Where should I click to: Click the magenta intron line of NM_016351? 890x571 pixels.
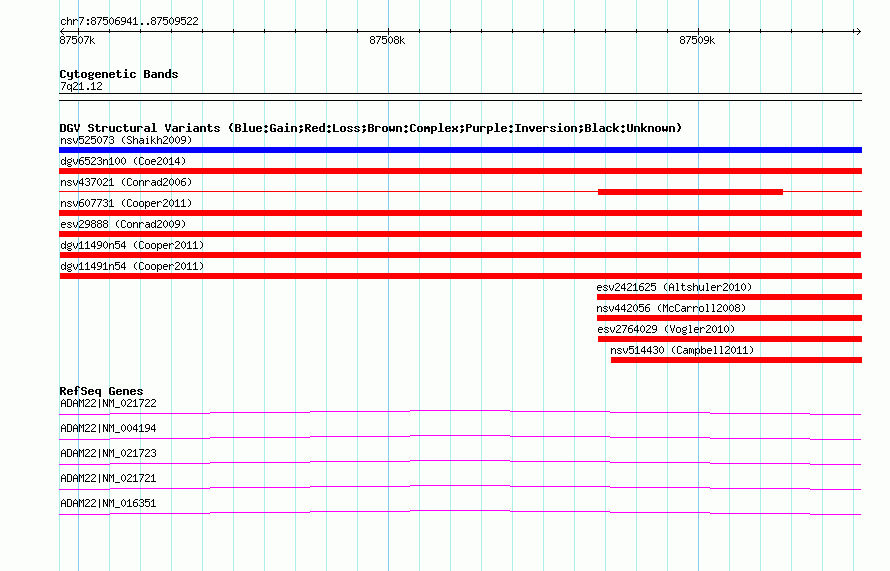point(460,511)
